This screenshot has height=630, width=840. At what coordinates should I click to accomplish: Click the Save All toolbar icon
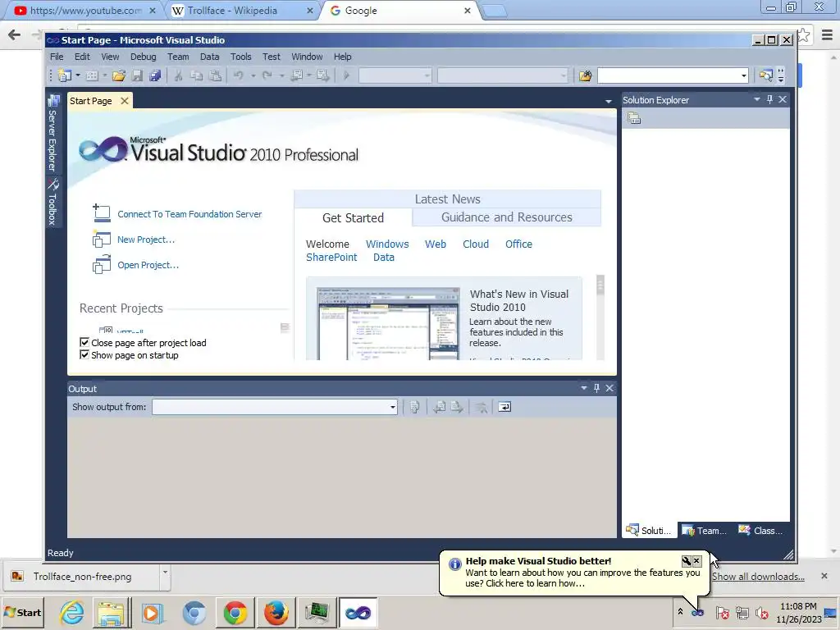click(x=155, y=76)
